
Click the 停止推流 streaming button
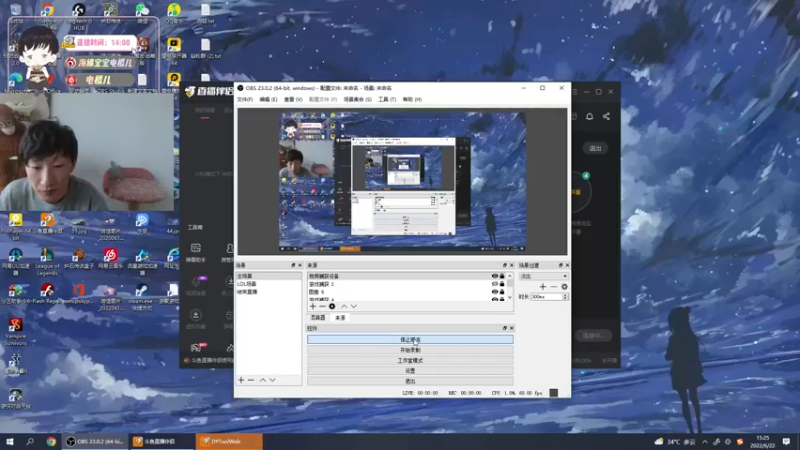(x=410, y=340)
